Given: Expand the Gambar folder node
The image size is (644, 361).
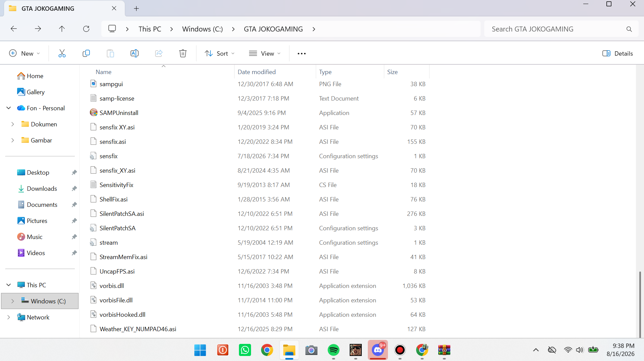Looking at the screenshot, I should (13, 140).
